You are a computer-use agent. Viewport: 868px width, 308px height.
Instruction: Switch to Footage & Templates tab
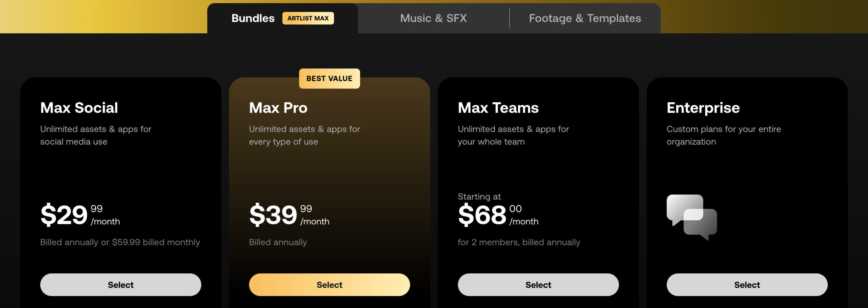pyautogui.click(x=585, y=18)
